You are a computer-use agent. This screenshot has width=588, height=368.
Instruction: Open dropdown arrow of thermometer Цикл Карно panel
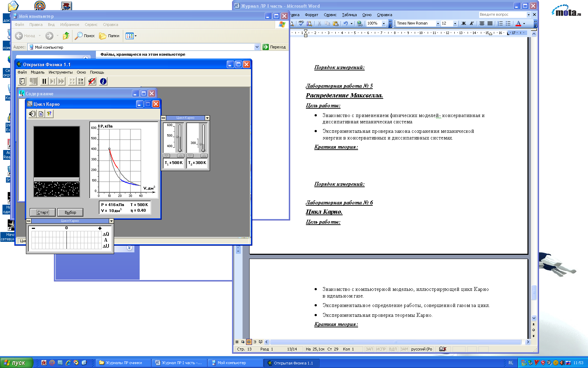[x=207, y=118]
